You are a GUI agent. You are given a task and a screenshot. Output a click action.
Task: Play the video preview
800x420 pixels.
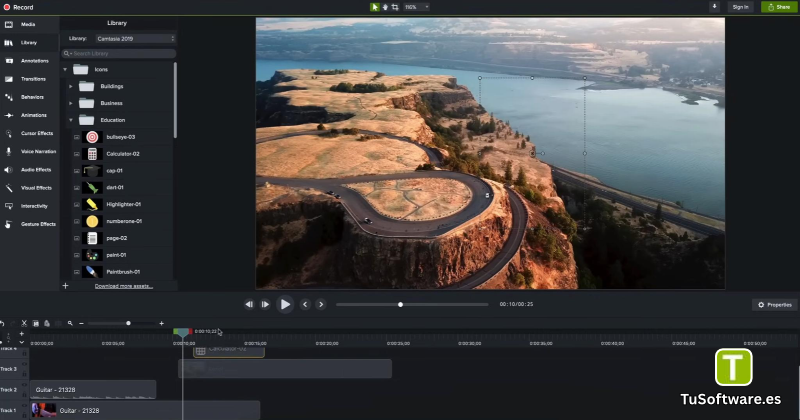click(x=285, y=304)
